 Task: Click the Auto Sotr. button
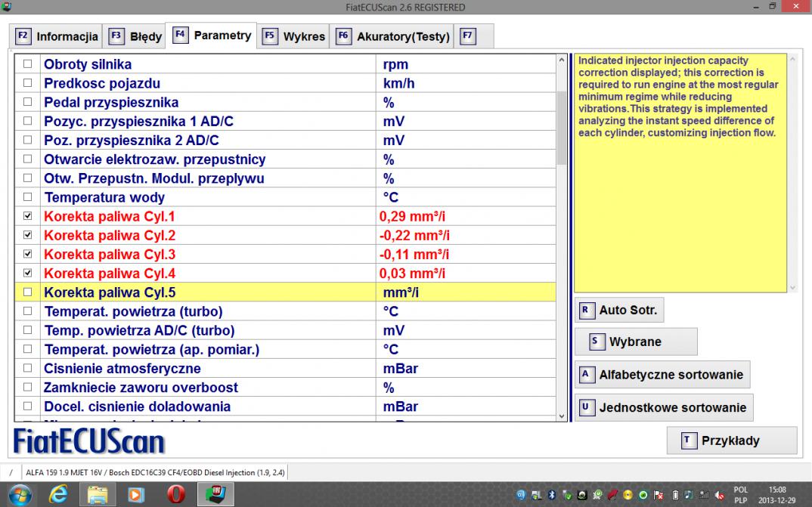[x=619, y=310]
